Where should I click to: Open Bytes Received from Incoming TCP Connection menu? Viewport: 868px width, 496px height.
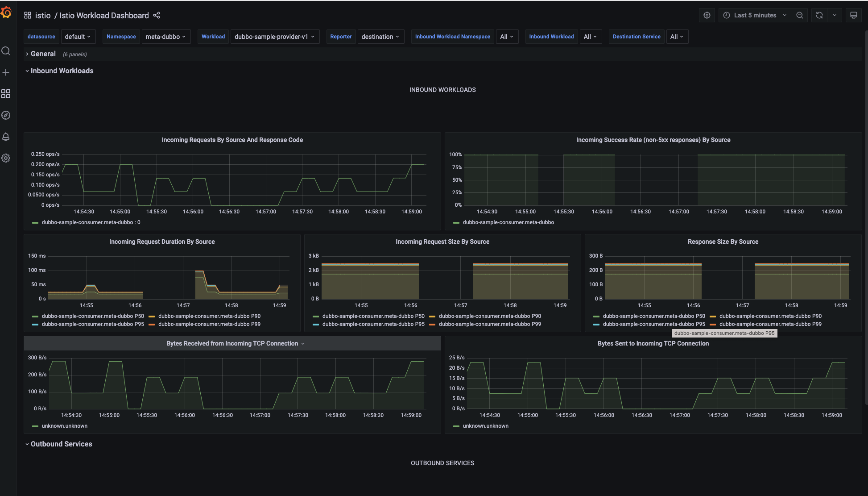pyautogui.click(x=232, y=343)
